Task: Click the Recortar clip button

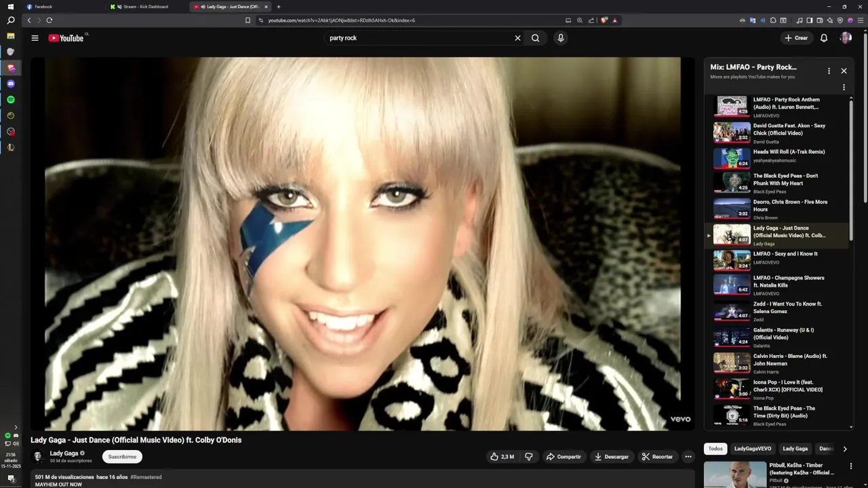Action: (x=658, y=457)
